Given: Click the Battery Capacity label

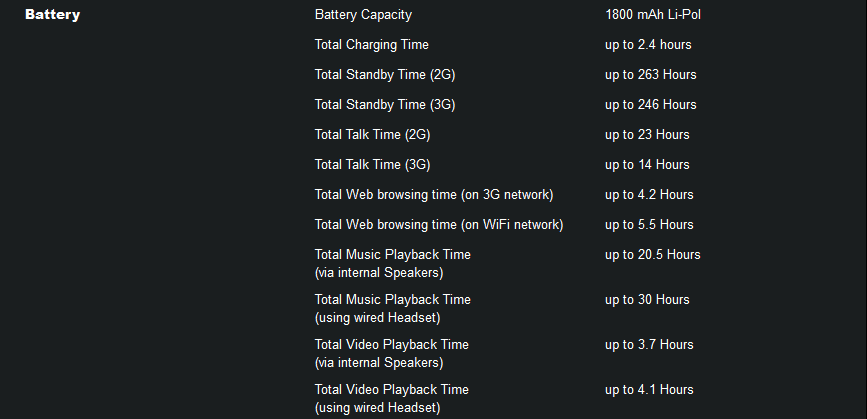Looking at the screenshot, I should [x=363, y=15].
